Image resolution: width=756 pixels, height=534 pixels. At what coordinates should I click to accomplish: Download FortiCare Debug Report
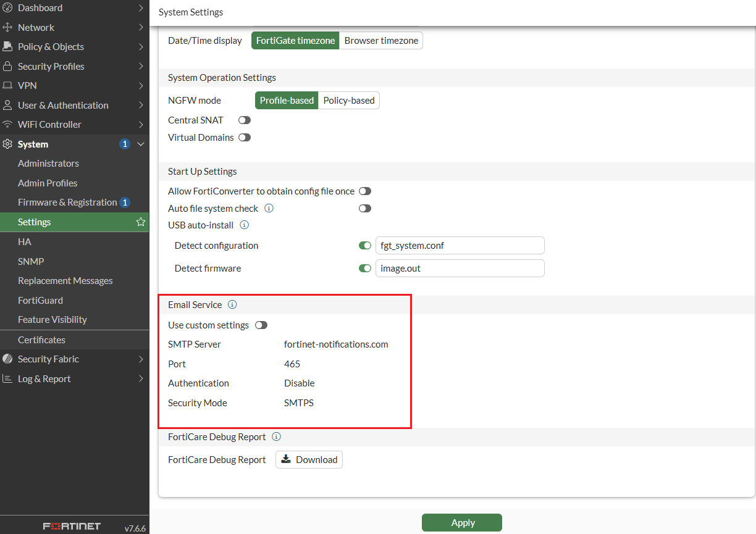[309, 459]
